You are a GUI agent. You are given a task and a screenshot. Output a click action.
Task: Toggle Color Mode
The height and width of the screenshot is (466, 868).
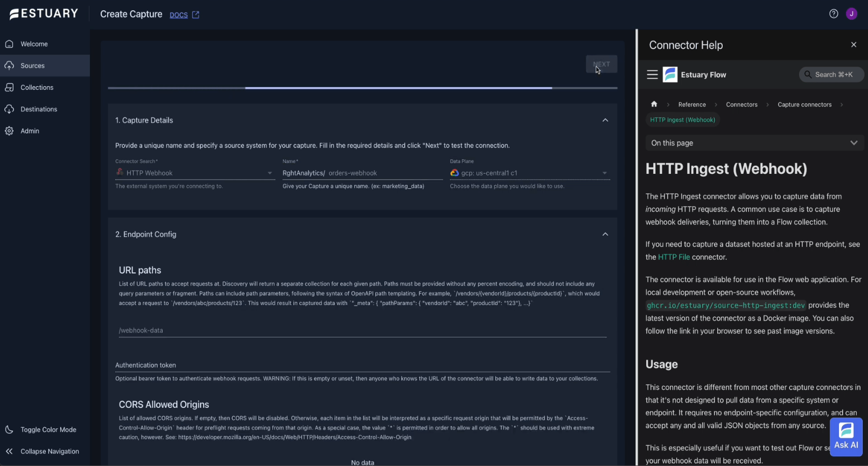[x=45, y=429]
